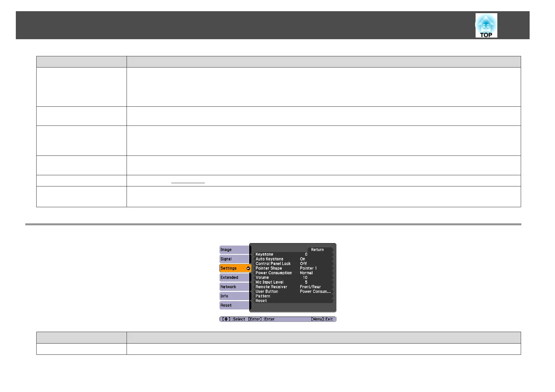The image size is (555, 392).
Task: Click the '[Menu]:Exit' hint in guide bar
Action: (322, 319)
